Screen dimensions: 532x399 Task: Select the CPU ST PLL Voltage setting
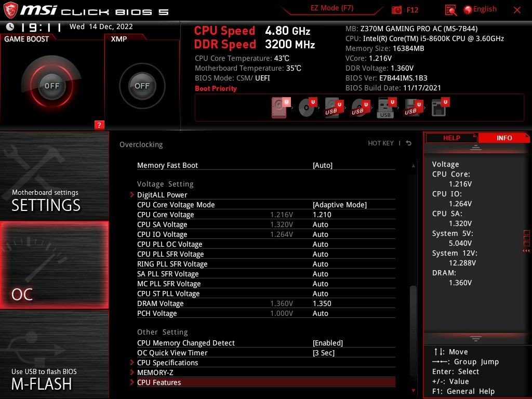click(266, 293)
